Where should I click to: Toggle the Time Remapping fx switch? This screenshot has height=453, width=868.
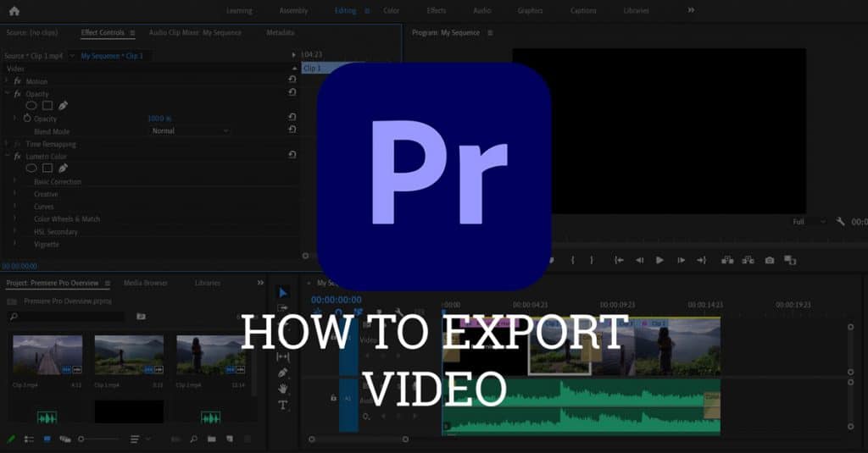[x=18, y=144]
